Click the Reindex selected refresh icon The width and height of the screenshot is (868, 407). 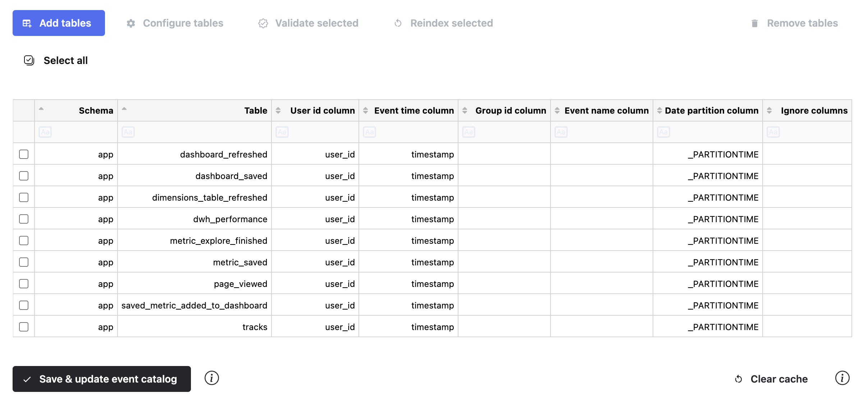398,23
